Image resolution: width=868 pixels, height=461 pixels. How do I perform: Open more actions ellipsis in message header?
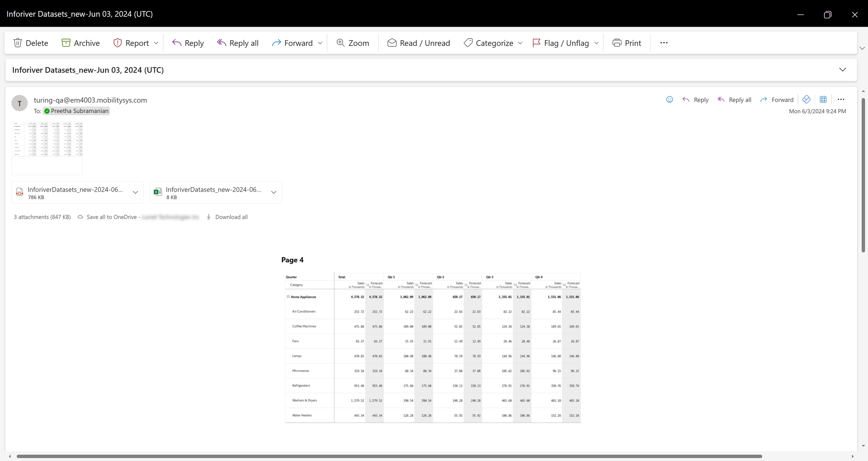coord(841,99)
